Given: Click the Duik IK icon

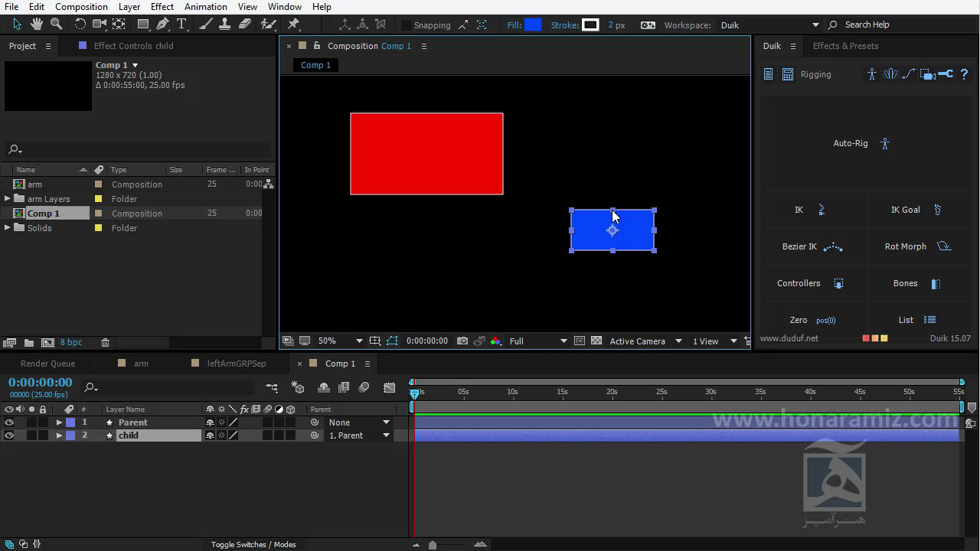Looking at the screenshot, I should point(822,210).
